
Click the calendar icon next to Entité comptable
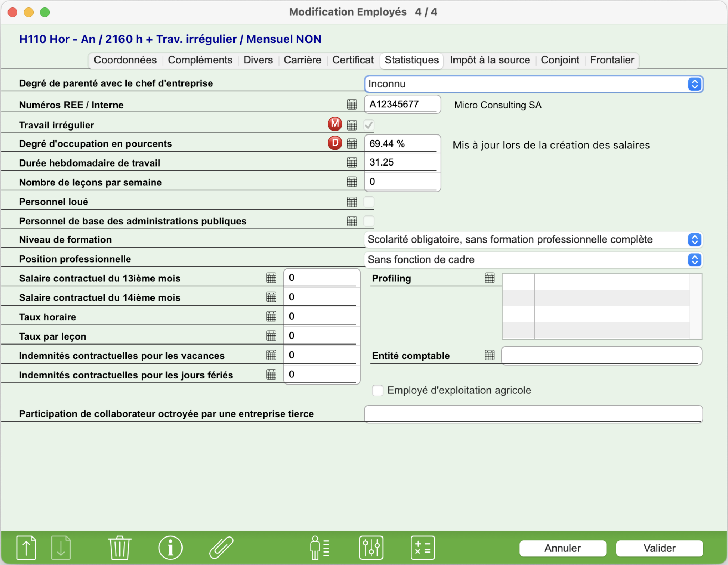click(x=490, y=355)
